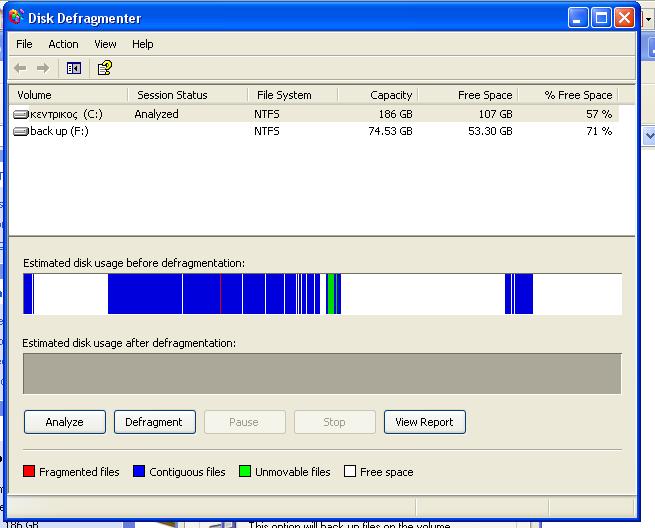The image size is (655, 528).
Task: Click the disk usage before defragmentation map
Action: [322, 294]
